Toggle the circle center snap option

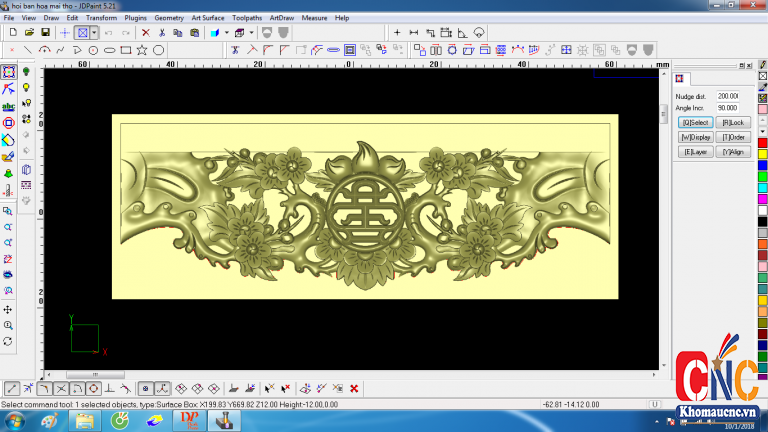tap(93, 388)
